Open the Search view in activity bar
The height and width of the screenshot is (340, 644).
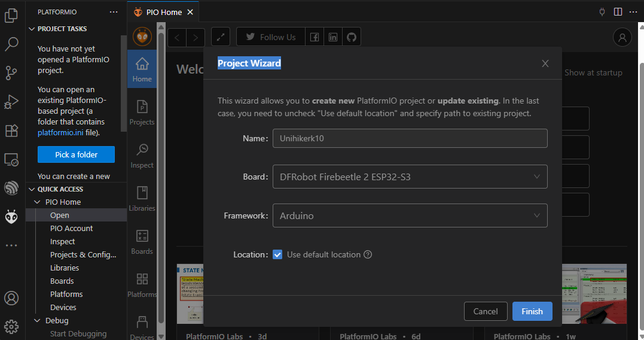(x=11, y=44)
